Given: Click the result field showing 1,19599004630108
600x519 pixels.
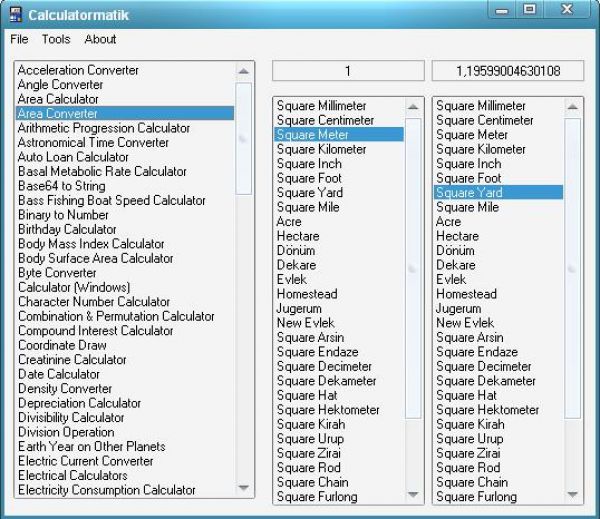Looking at the screenshot, I should click(508, 71).
